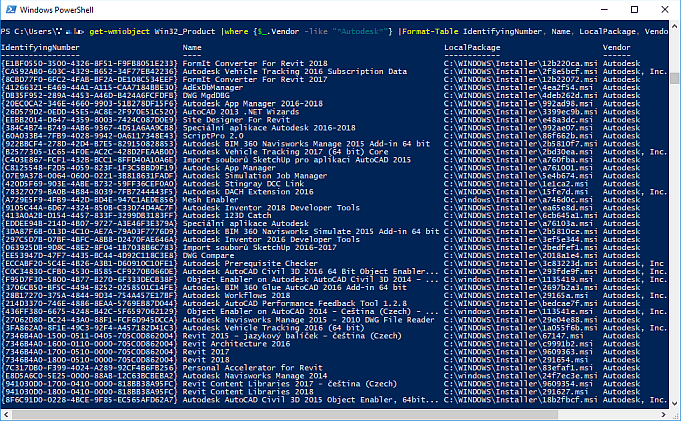Viewport: 681px width, 421px height.
Task: Minimize the Windows PowerShell window
Action: (x=604, y=10)
